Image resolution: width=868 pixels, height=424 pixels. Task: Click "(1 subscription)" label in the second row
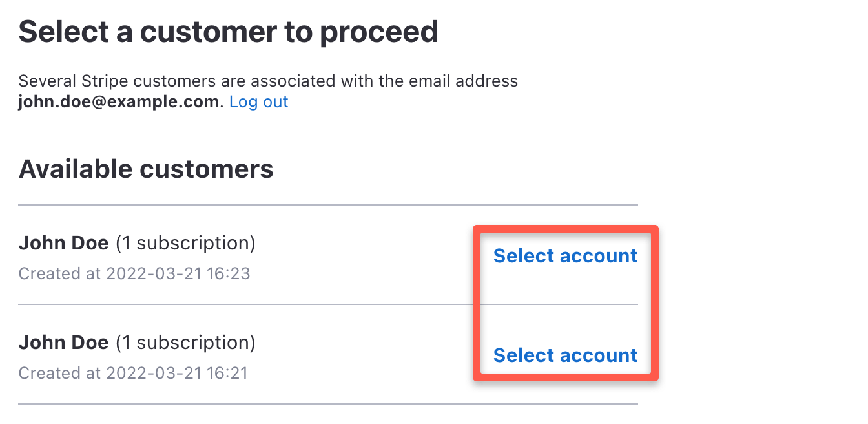(x=185, y=343)
